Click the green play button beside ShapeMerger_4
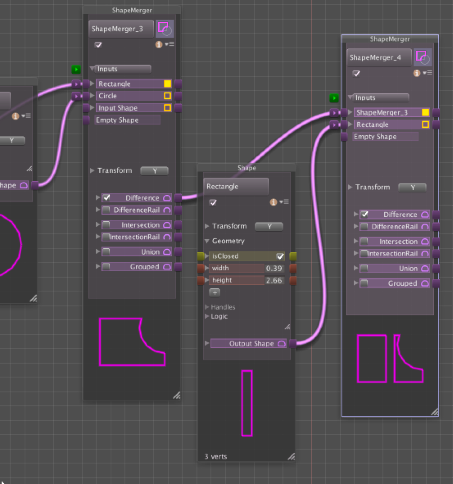 click(334, 98)
